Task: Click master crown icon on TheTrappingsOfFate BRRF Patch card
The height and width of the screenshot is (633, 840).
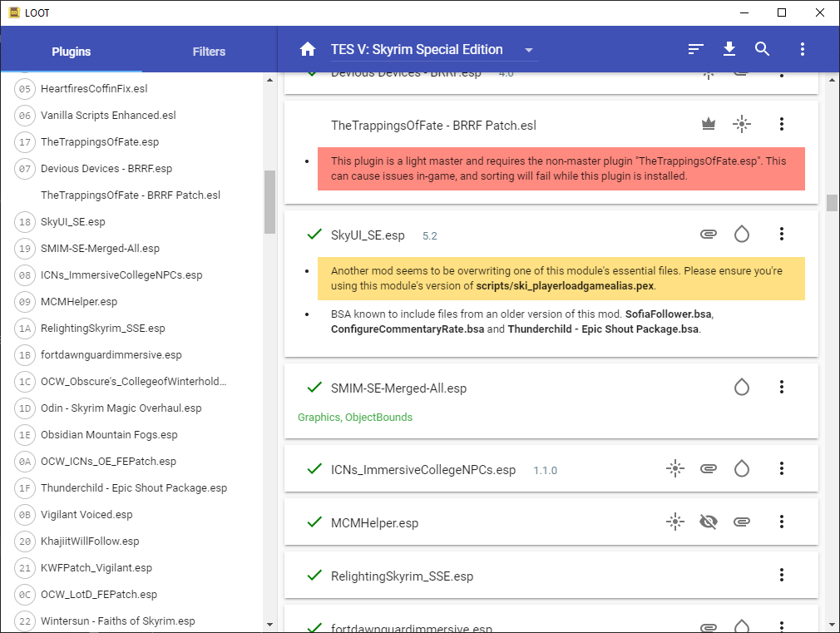Action: pos(709,124)
